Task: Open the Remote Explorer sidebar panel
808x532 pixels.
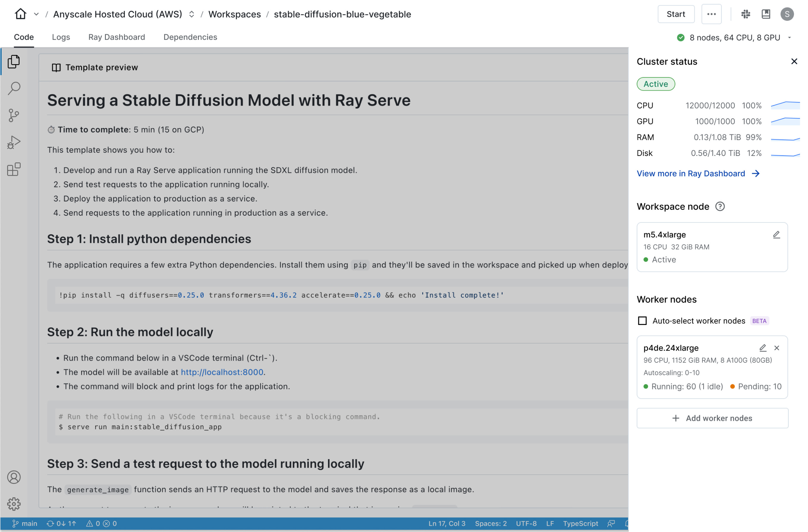Action: point(14,169)
